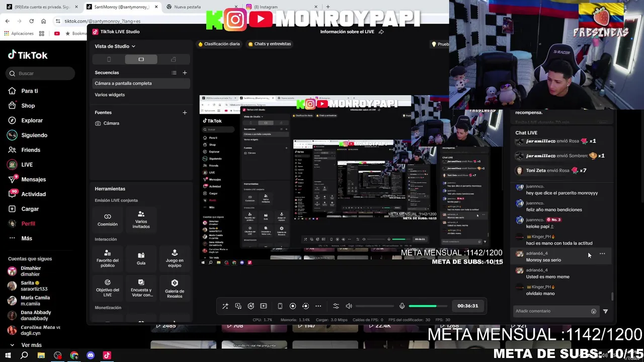644x362 pixels.
Task: Adjust the speaker volume slider
Action: [x=375, y=306]
